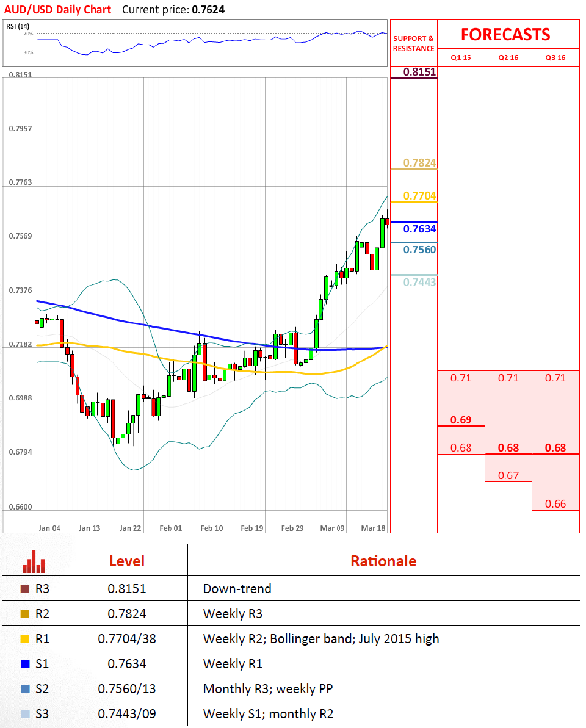586x728 pixels.
Task: Click y-axis price label 0.6600
Action: [x=20, y=507]
